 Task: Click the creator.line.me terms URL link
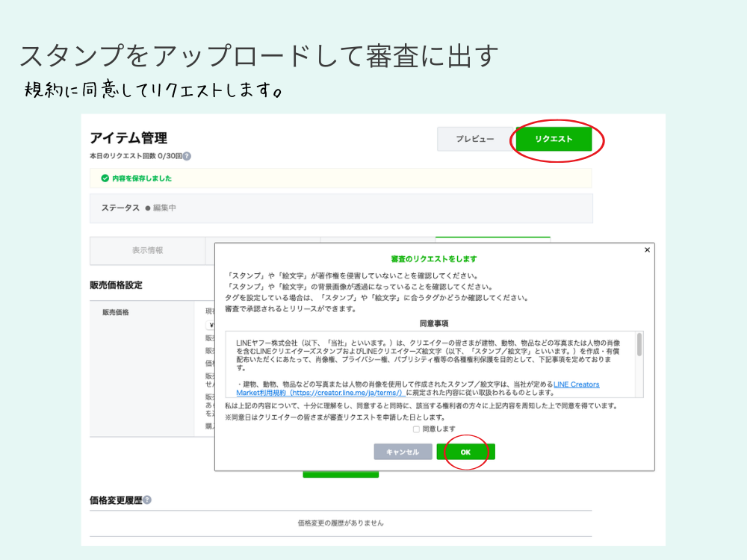click(346, 393)
